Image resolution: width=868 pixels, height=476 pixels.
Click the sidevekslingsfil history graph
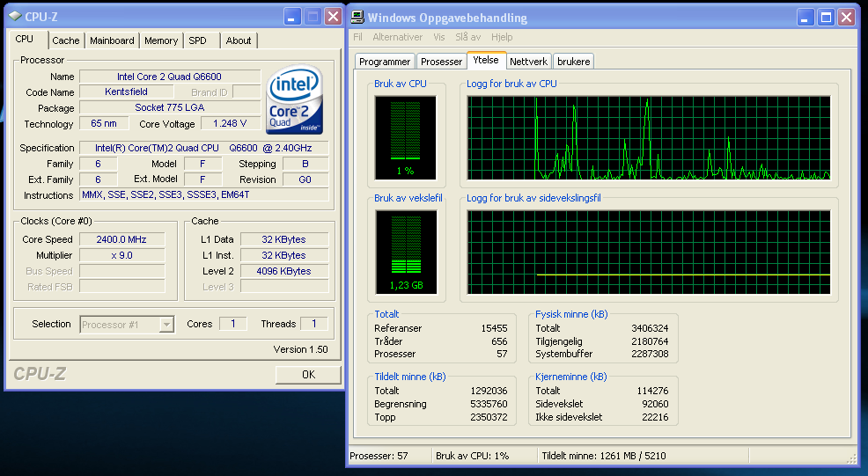tap(649, 252)
